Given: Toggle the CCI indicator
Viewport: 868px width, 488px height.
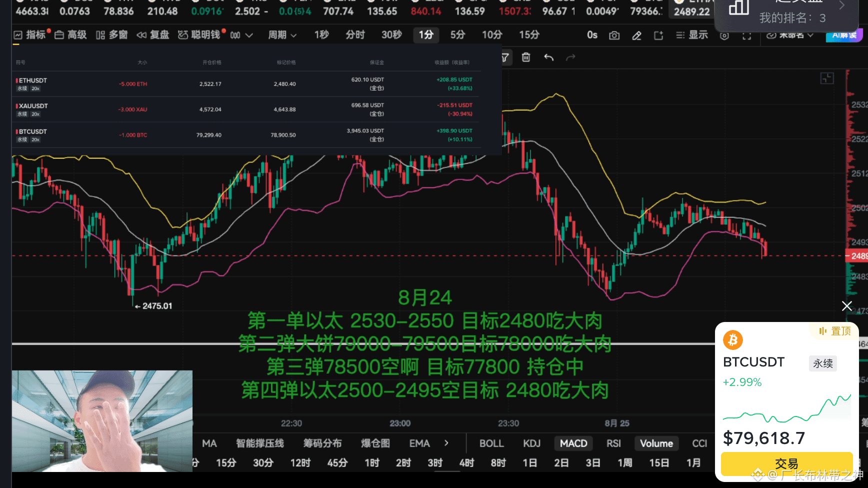Looking at the screenshot, I should tap(699, 443).
